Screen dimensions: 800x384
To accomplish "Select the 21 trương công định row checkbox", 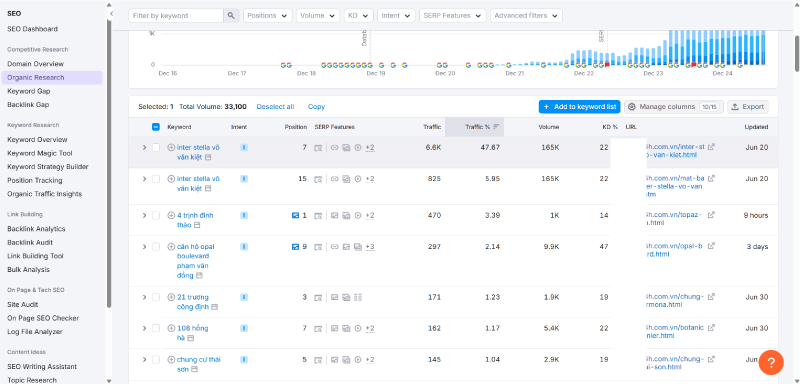I will (156, 297).
